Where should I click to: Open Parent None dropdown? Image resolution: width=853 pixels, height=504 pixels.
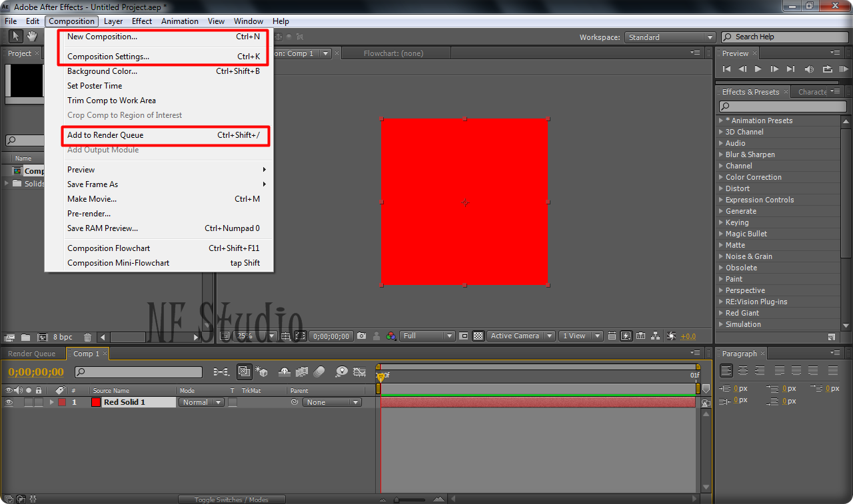pyautogui.click(x=332, y=402)
